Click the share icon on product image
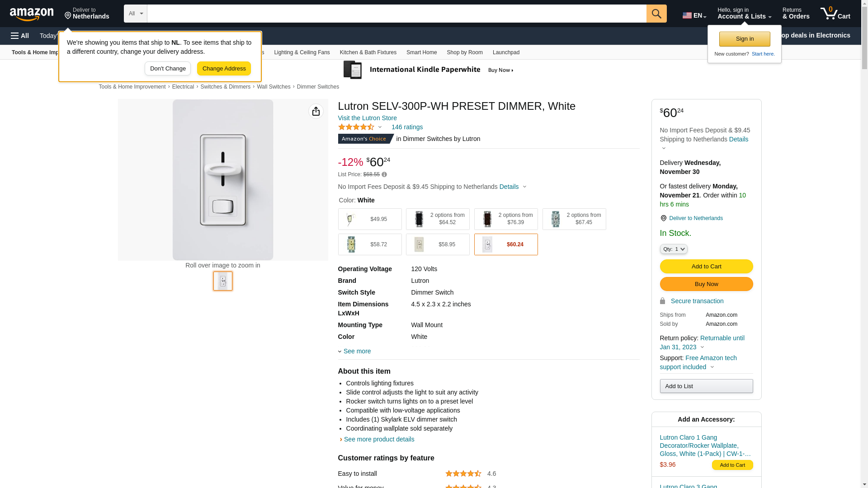 coord(316,111)
